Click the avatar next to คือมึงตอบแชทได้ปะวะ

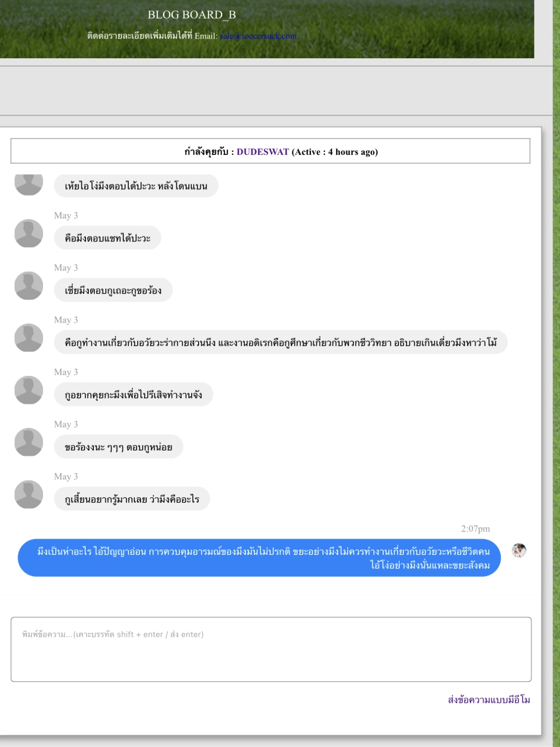click(x=29, y=233)
